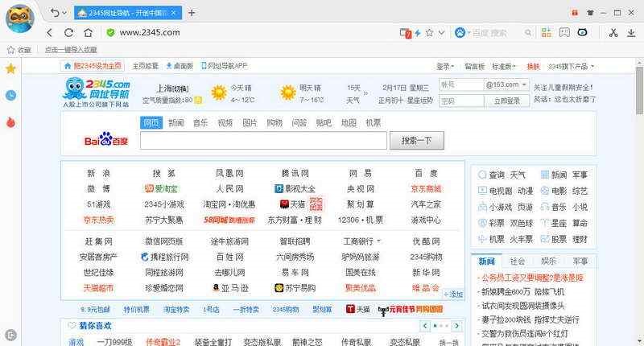Click the Baidu search text field
The height and width of the screenshot is (346, 644).
[x=264, y=141]
